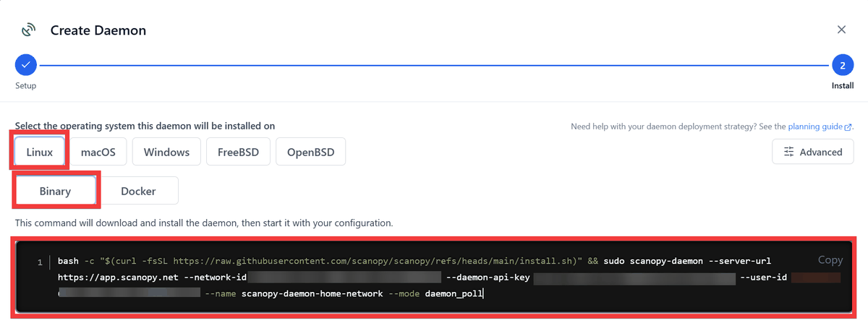Select OpenBSD as the target OS
Screen dimensions: 868x331
tap(310, 152)
